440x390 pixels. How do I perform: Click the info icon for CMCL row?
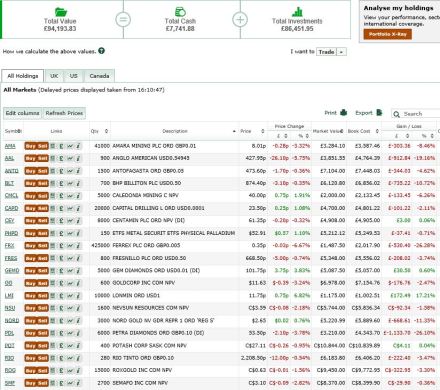(x=78, y=196)
